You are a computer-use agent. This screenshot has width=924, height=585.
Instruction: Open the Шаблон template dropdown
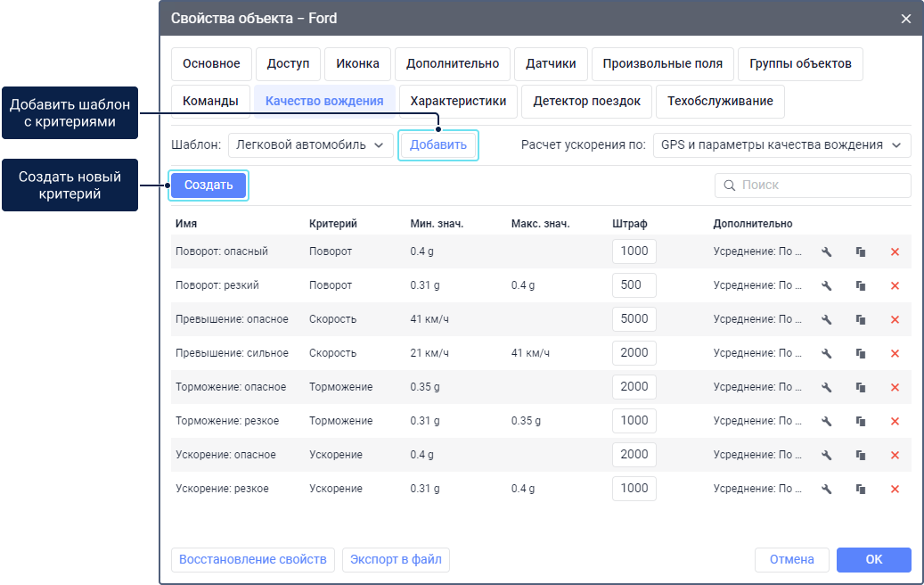click(310, 145)
